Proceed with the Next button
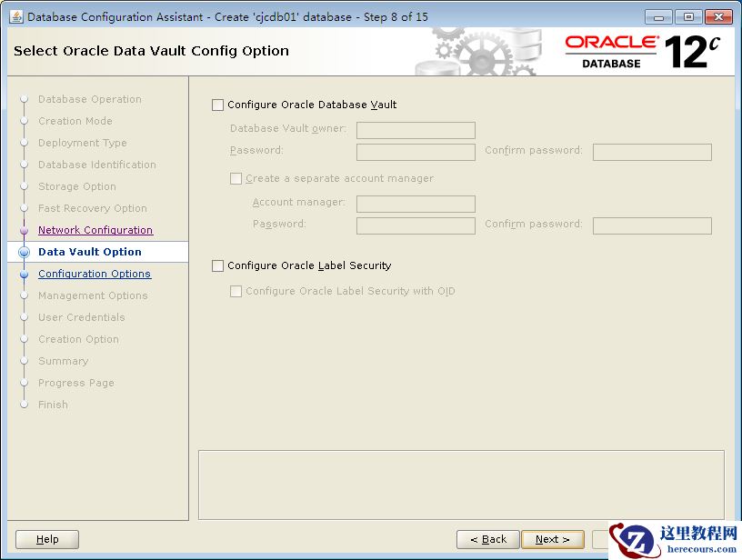 click(553, 539)
